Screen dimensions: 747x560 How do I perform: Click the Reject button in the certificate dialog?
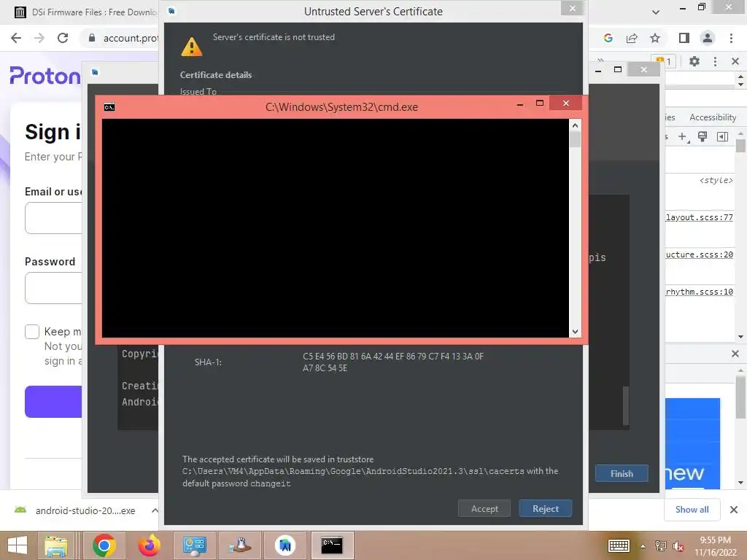point(545,508)
